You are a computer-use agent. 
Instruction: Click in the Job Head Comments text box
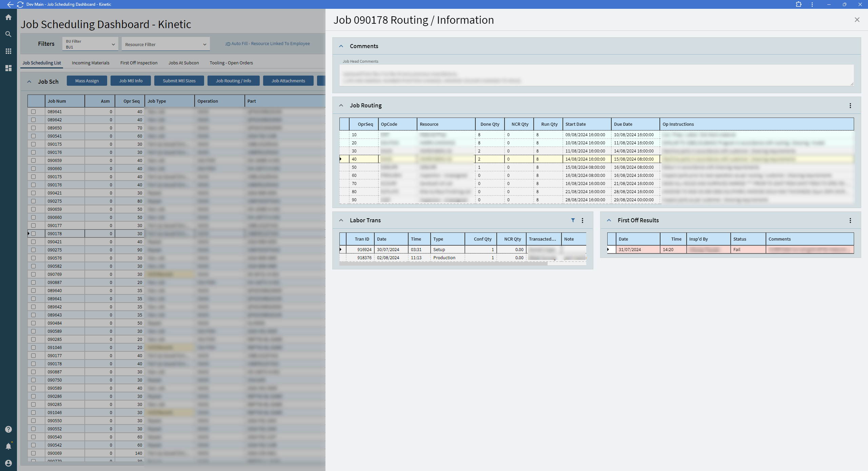tap(596, 76)
